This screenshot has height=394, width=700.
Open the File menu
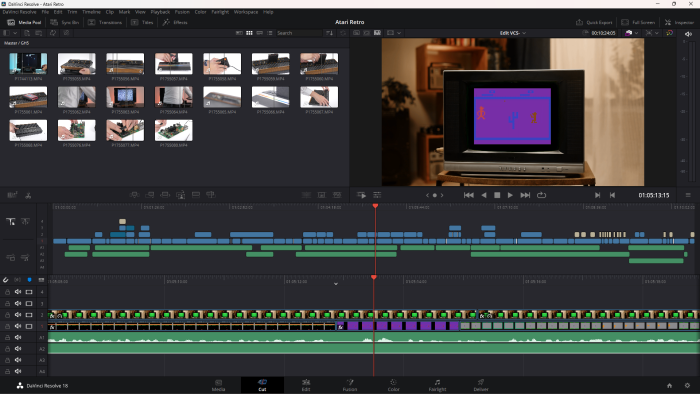[x=45, y=12]
